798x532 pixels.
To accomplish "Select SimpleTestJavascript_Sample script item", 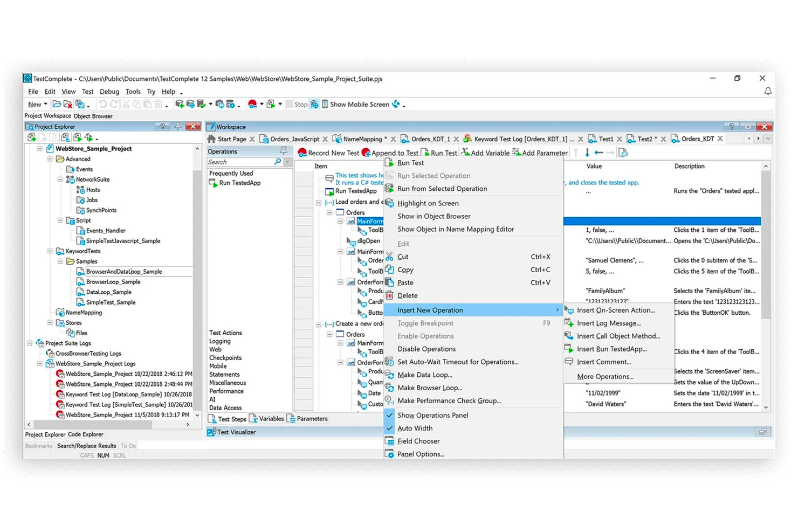I will click(x=123, y=241).
